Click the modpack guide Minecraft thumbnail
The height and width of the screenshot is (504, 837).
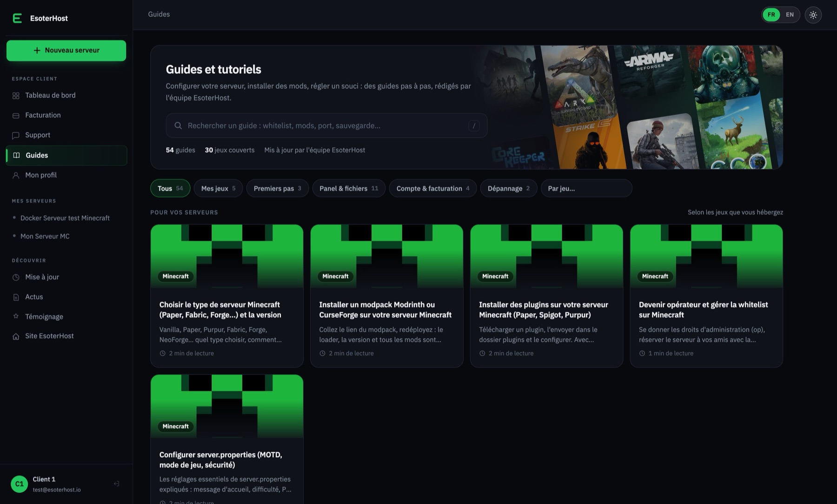[386, 256]
